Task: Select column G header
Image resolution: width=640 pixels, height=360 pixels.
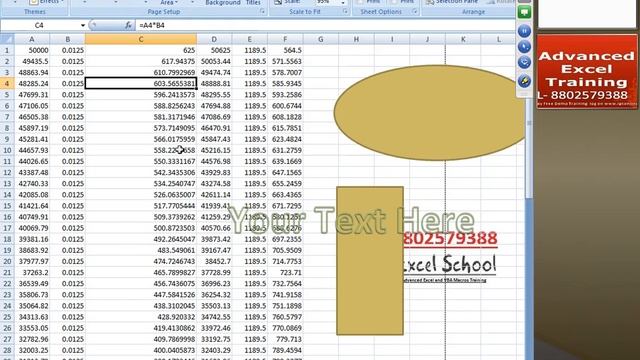Action: click(321, 39)
